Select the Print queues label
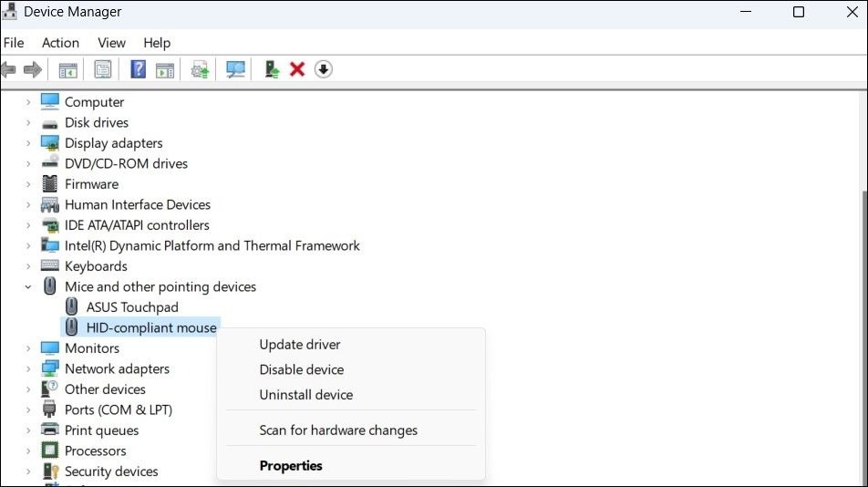 point(101,430)
